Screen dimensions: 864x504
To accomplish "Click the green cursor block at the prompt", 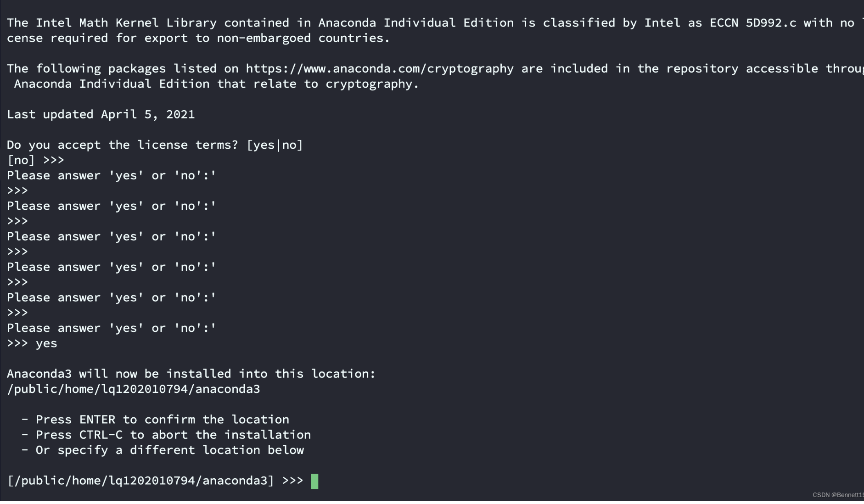I will point(314,481).
